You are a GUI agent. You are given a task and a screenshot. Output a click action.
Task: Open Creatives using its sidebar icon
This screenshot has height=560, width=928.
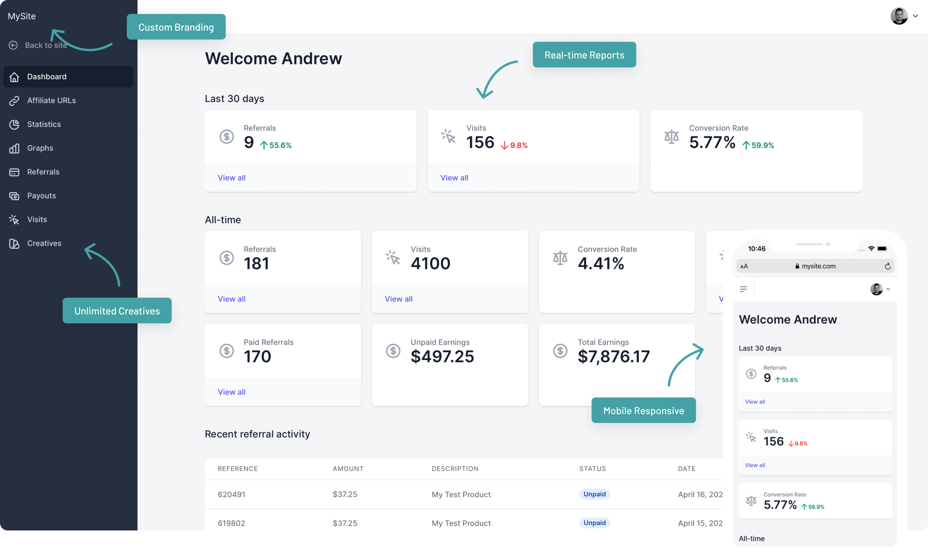pyautogui.click(x=14, y=243)
